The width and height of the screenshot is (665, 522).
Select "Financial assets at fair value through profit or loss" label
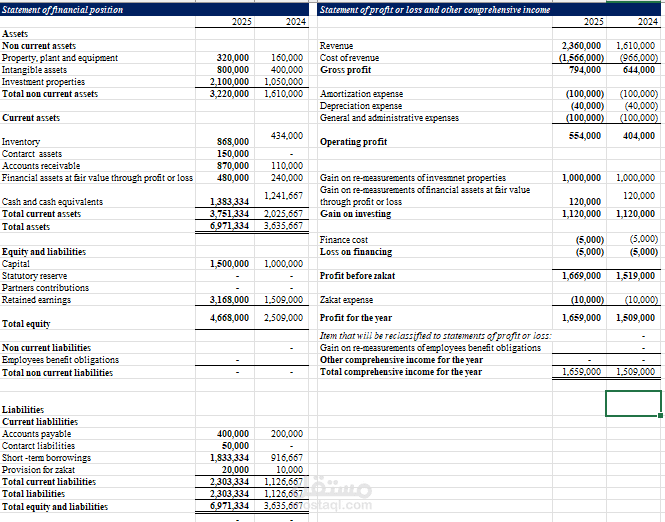click(98, 178)
